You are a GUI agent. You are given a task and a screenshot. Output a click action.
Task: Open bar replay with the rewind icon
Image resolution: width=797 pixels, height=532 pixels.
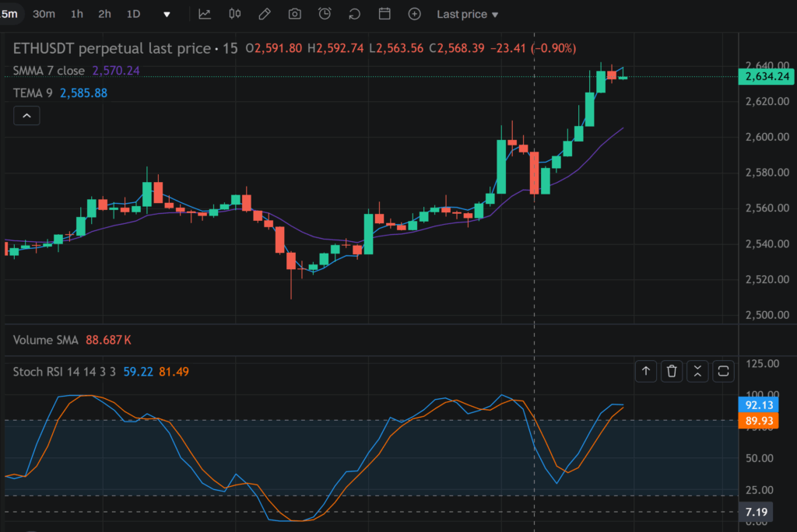[x=353, y=14]
